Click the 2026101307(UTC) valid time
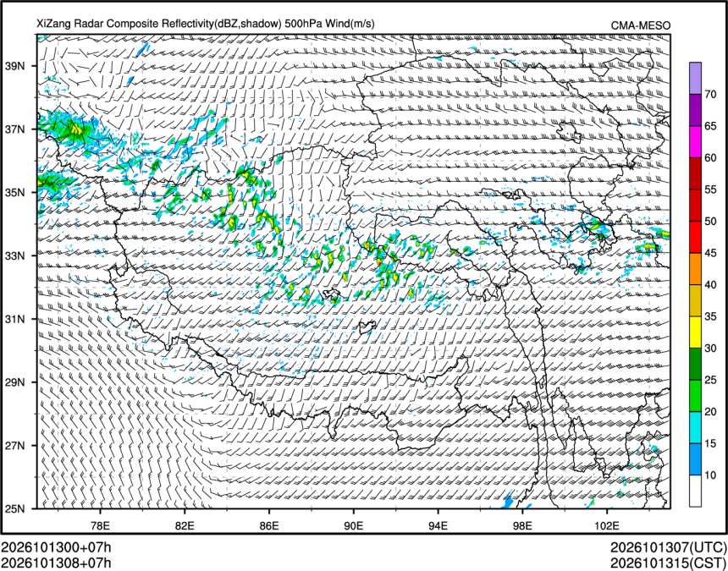The image size is (728, 571). pyautogui.click(x=668, y=547)
